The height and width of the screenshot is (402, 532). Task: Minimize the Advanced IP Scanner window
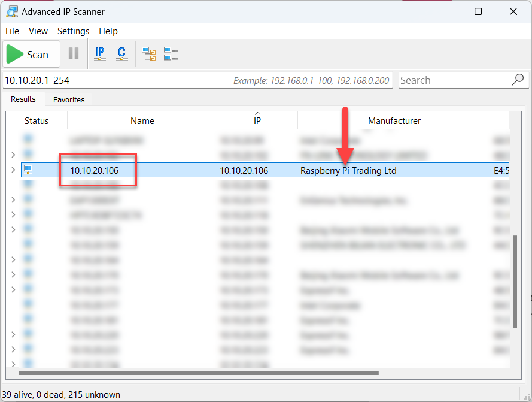pyautogui.click(x=443, y=11)
